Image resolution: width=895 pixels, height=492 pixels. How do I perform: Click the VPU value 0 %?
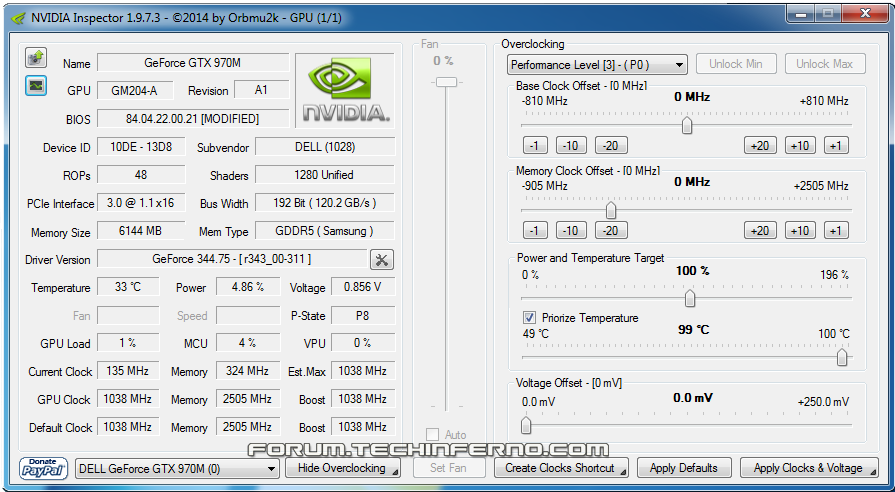pos(362,342)
